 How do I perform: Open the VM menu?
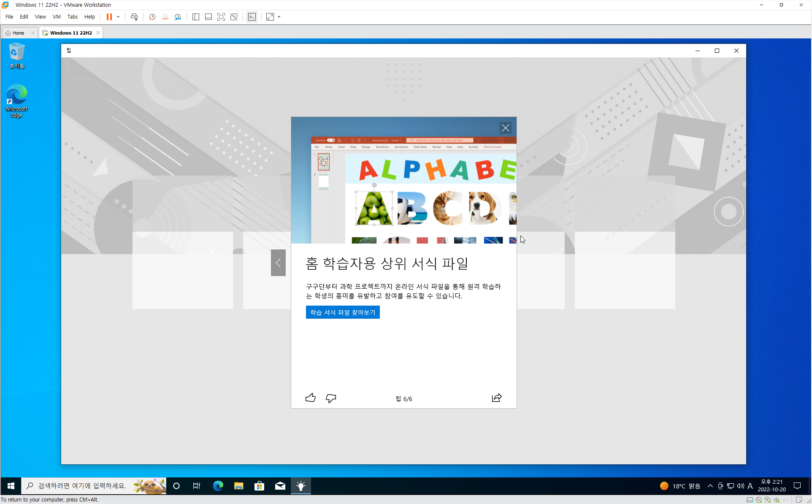click(x=57, y=17)
